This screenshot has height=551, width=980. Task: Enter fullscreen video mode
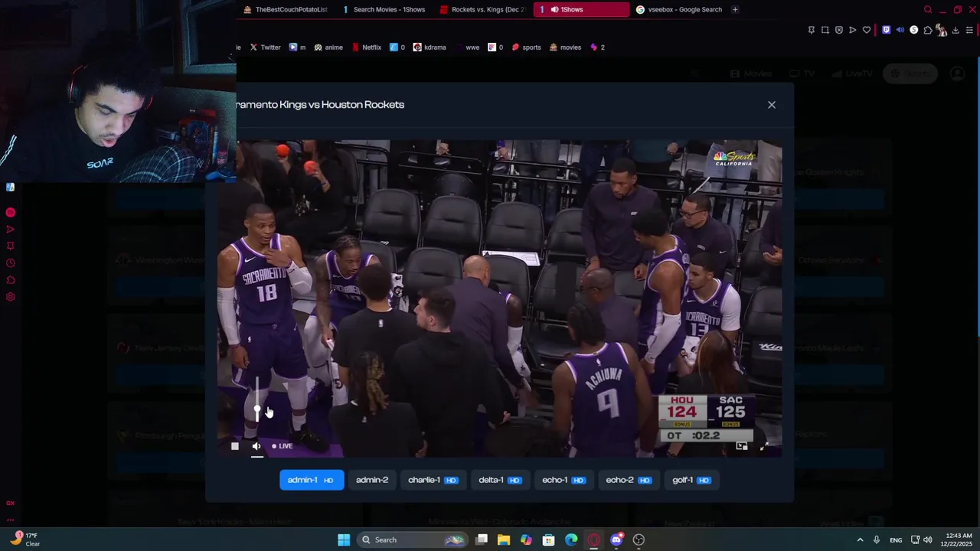click(763, 446)
